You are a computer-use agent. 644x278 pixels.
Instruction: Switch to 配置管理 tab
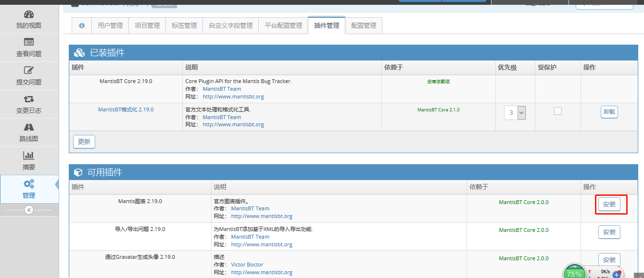364,25
